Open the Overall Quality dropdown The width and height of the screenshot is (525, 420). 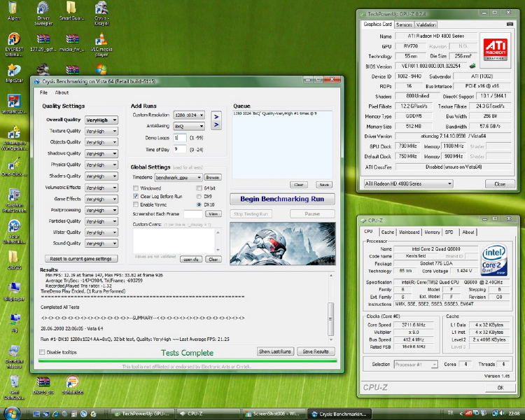pyautogui.click(x=101, y=120)
